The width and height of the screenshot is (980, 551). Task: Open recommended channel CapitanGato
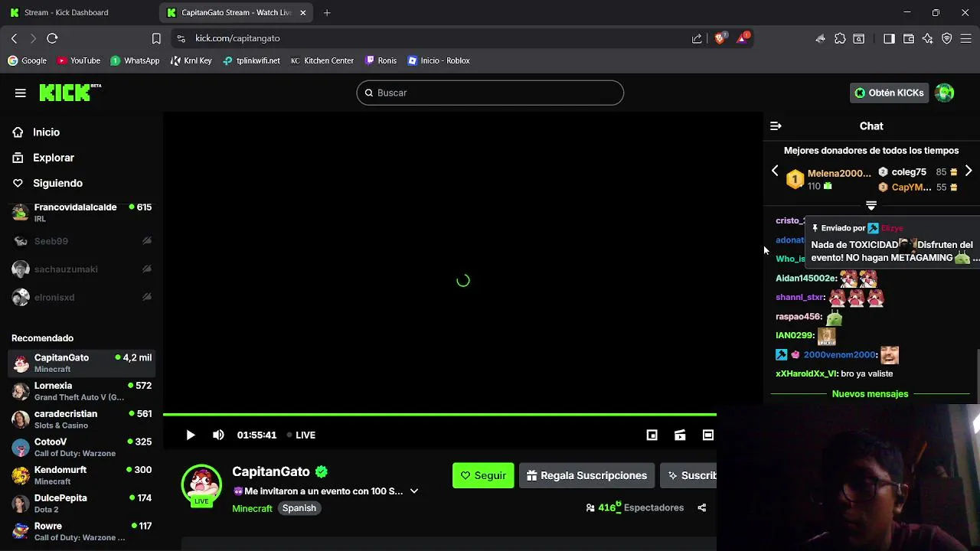81,363
